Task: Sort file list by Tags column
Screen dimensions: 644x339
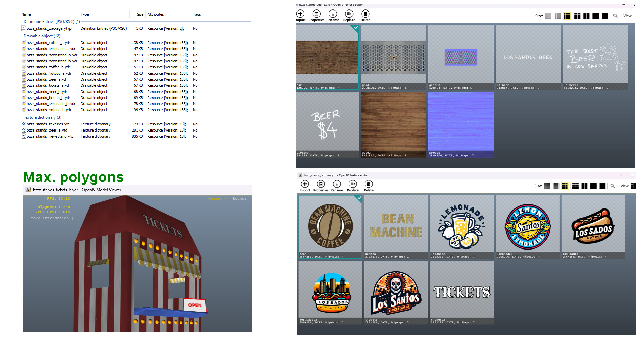Action: (x=208, y=14)
